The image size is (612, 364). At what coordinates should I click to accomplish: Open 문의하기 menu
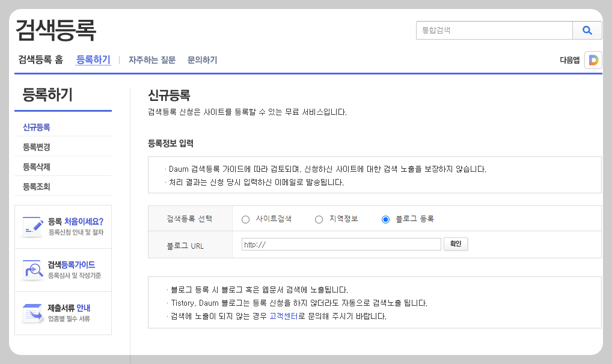pos(202,60)
